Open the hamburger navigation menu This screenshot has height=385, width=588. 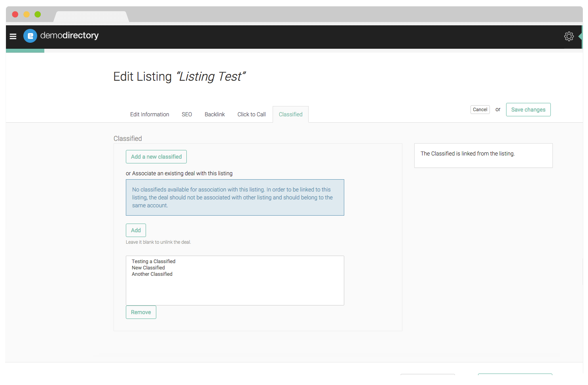(x=13, y=36)
